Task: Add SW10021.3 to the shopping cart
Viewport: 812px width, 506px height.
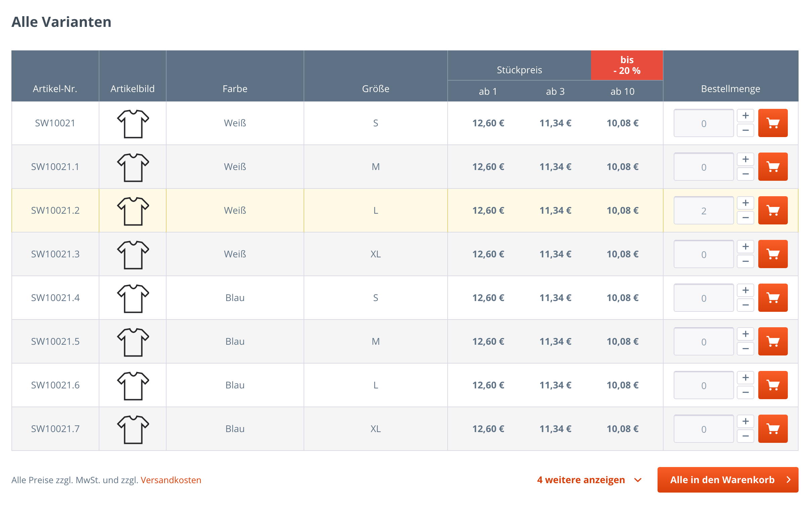Action: [773, 254]
